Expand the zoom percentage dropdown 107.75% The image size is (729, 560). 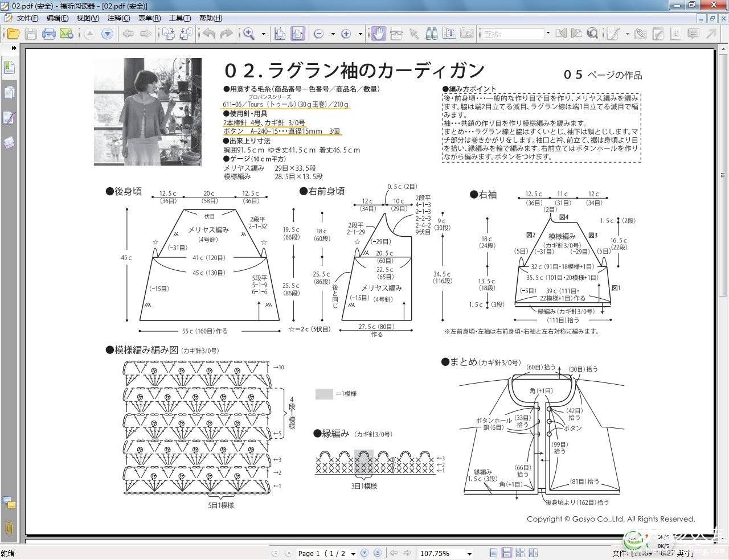[x=469, y=554]
